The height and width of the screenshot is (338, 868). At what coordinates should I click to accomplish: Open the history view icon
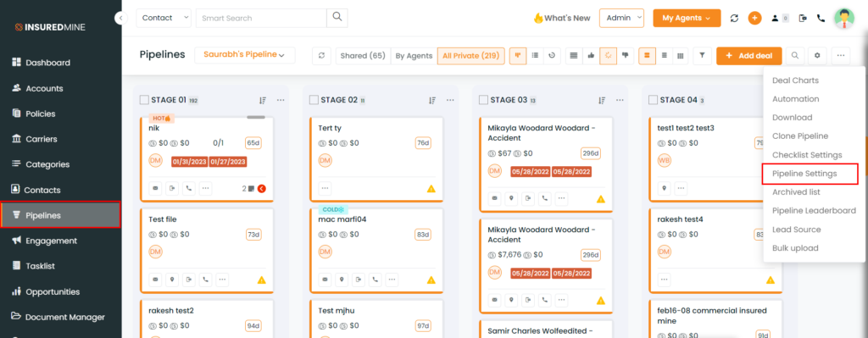coord(551,55)
